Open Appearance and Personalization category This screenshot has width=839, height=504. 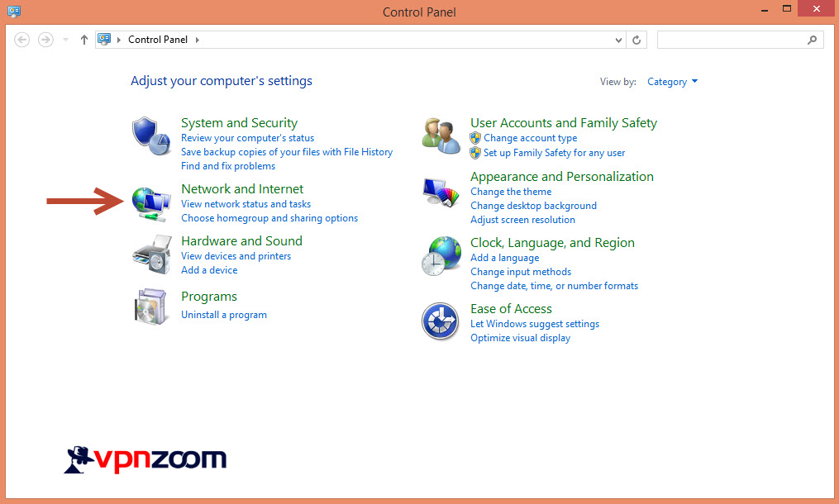(562, 177)
